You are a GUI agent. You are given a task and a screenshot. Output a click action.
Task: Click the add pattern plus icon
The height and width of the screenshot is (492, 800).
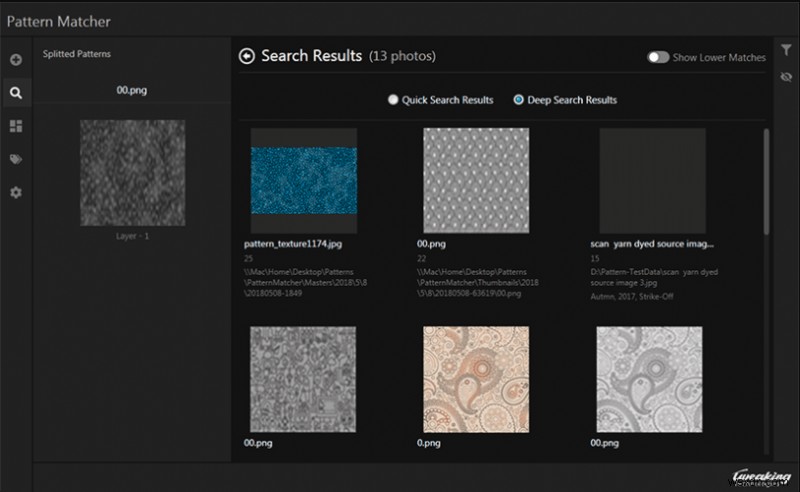pyautogui.click(x=16, y=60)
